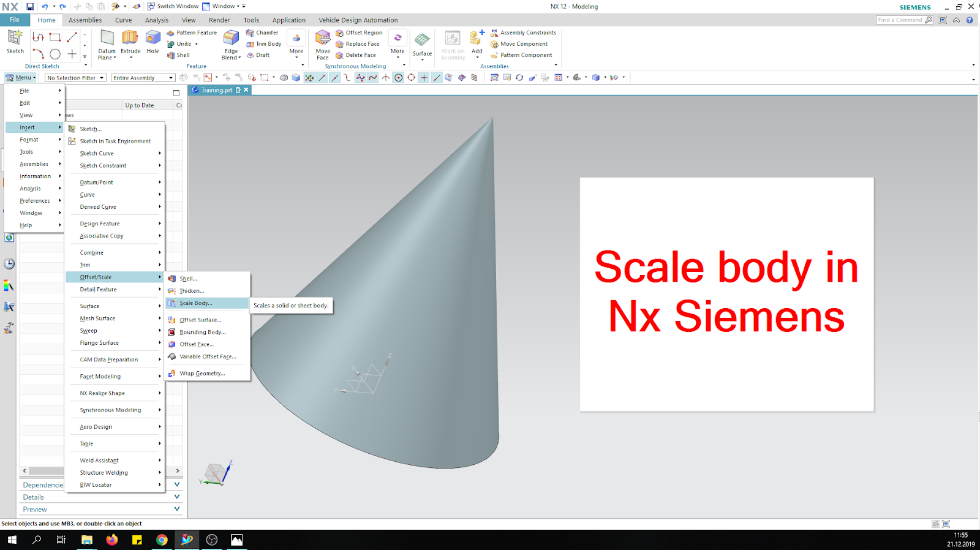The width and height of the screenshot is (980, 550).
Task: Switch to the Analysis ribbon tab
Action: [x=157, y=20]
